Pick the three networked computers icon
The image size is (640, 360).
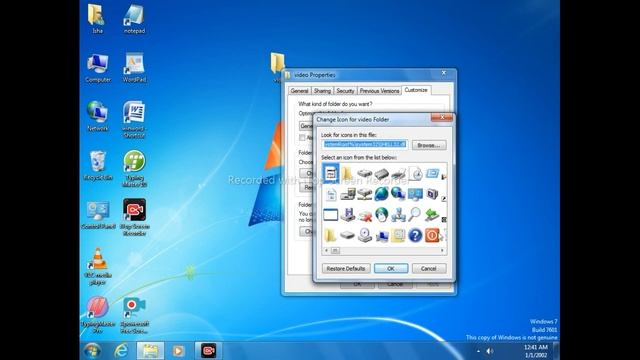coord(398,215)
